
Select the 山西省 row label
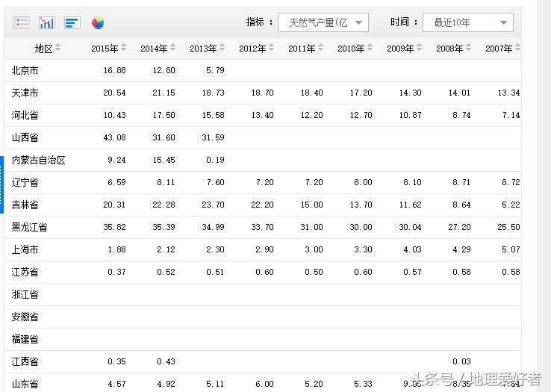pyautogui.click(x=25, y=137)
